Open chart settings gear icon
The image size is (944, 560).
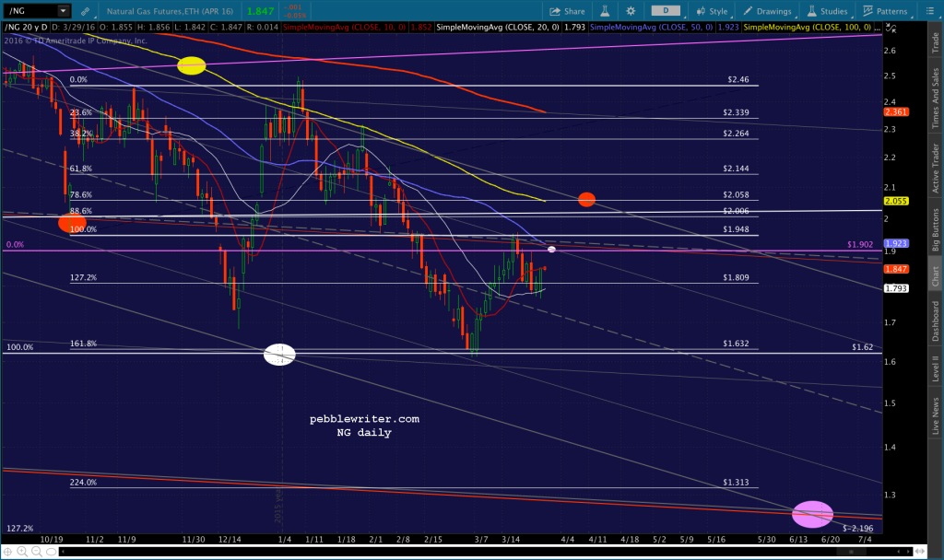coord(631,11)
